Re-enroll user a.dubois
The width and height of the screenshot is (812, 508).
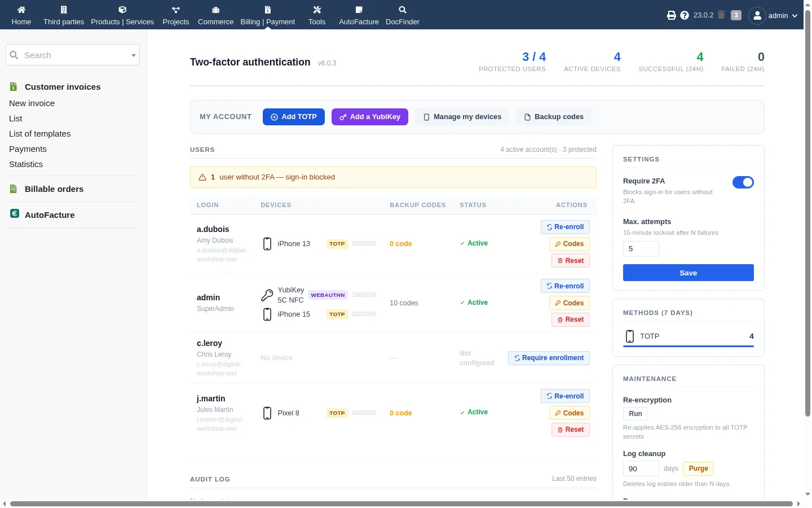(x=565, y=227)
